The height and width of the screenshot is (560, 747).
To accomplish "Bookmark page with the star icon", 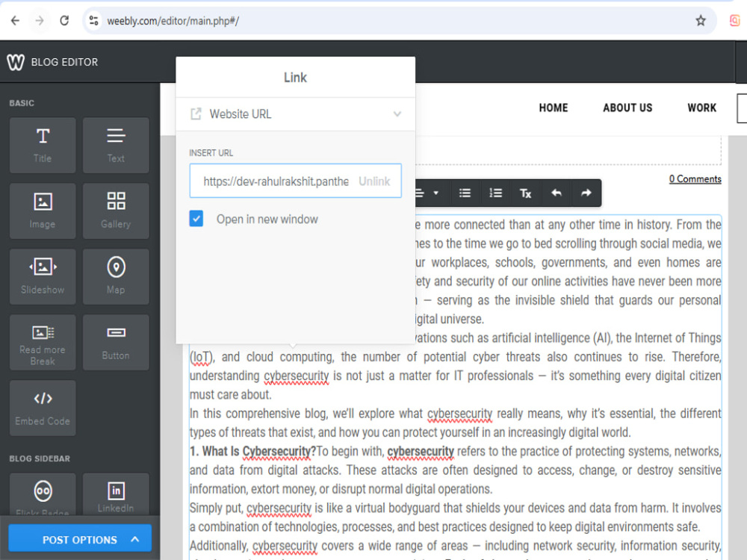I will point(701,20).
